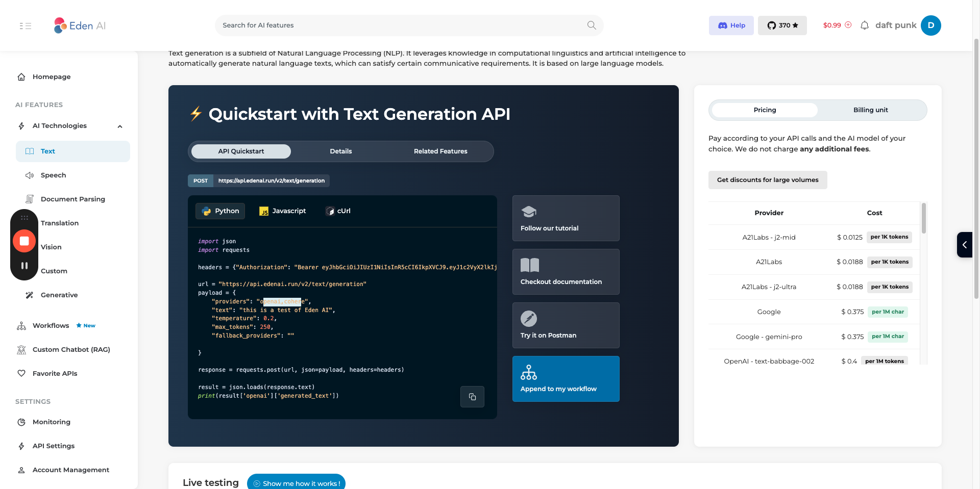The width and height of the screenshot is (980, 489).
Task: Click the page vertical scrollbar
Action: tap(976, 168)
